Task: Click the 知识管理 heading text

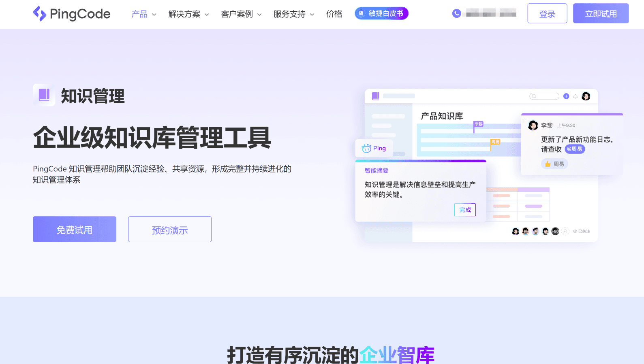Action: 93,96
